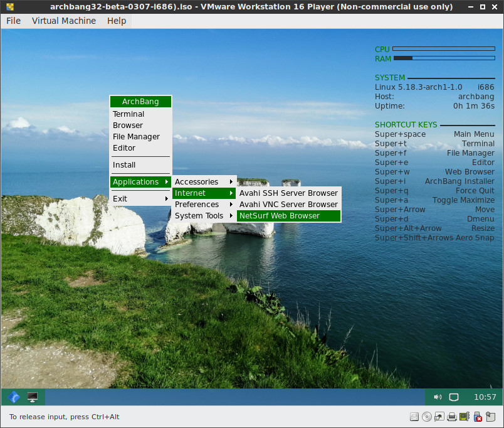Click the sound card status icon

pos(465,417)
